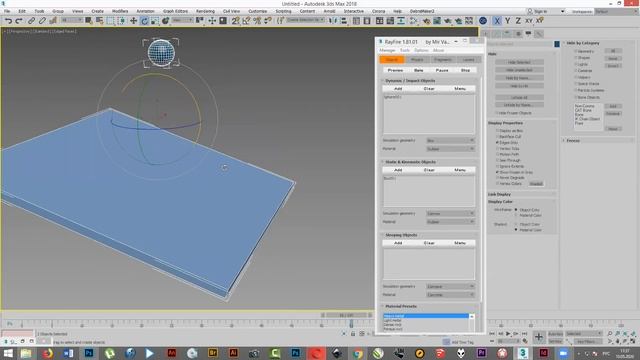This screenshot has width=640, height=360.
Task: Enable the See-Through checkbox
Action: pyautogui.click(x=498, y=160)
